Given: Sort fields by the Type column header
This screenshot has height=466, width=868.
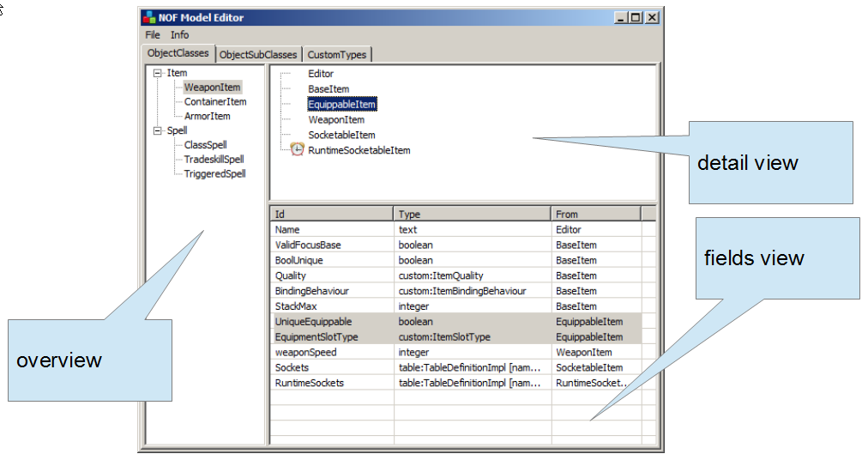Looking at the screenshot, I should pyautogui.click(x=472, y=215).
